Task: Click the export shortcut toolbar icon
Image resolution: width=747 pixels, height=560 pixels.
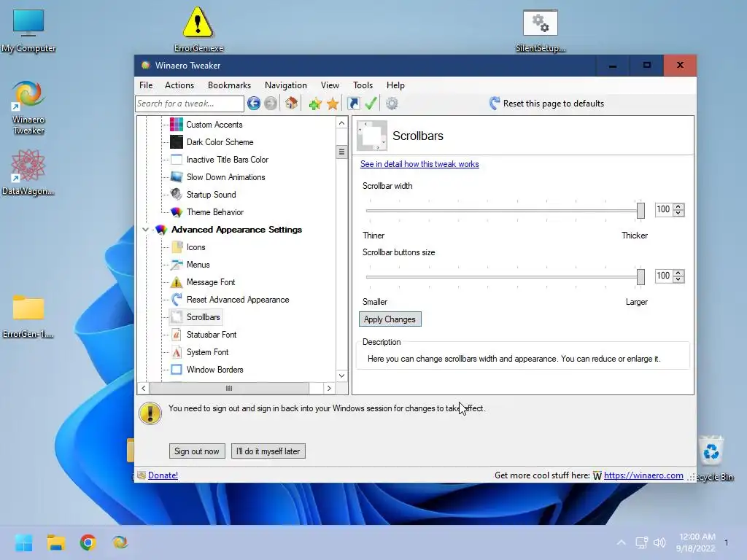Action: pyautogui.click(x=354, y=104)
